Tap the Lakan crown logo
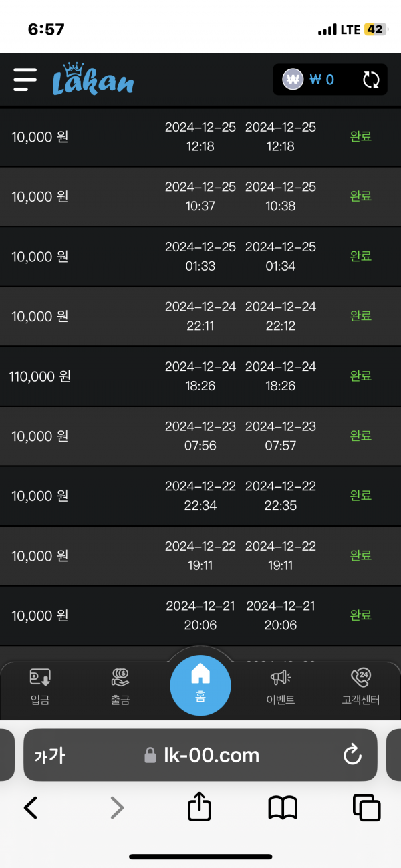The width and height of the screenshot is (401, 868). click(93, 80)
